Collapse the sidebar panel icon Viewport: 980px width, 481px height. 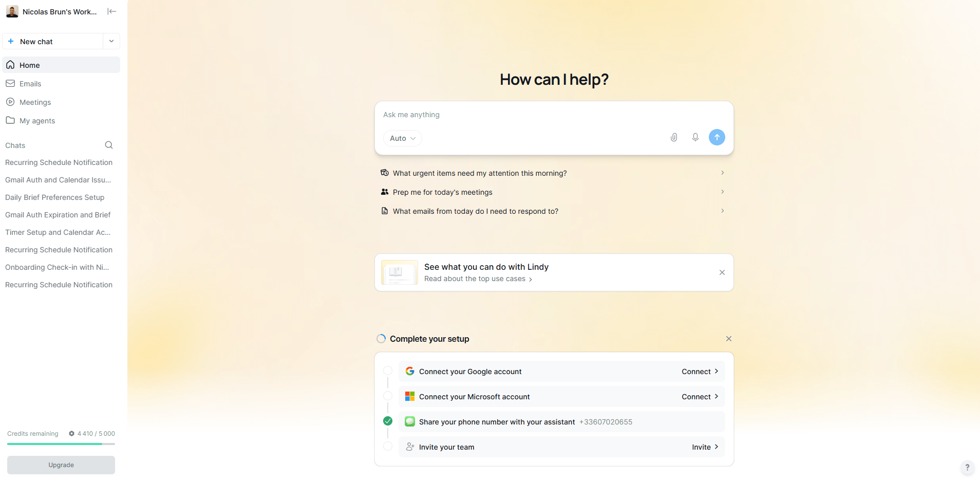click(x=111, y=11)
